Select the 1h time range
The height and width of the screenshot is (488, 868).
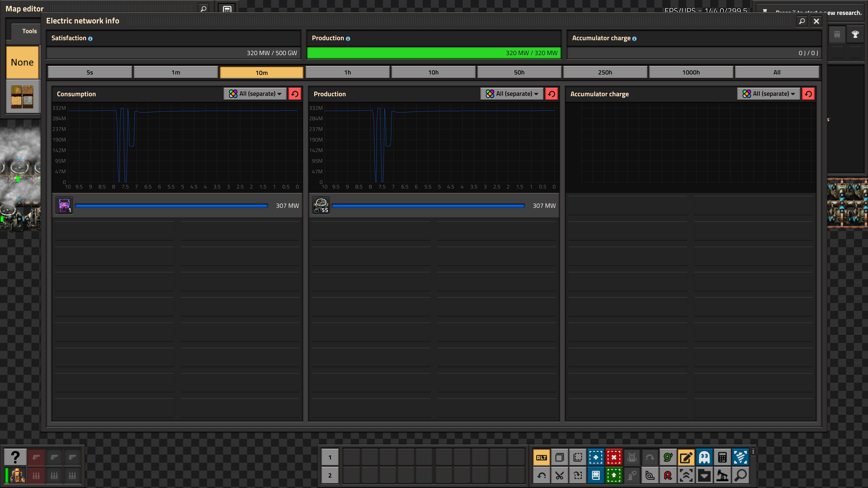[347, 72]
